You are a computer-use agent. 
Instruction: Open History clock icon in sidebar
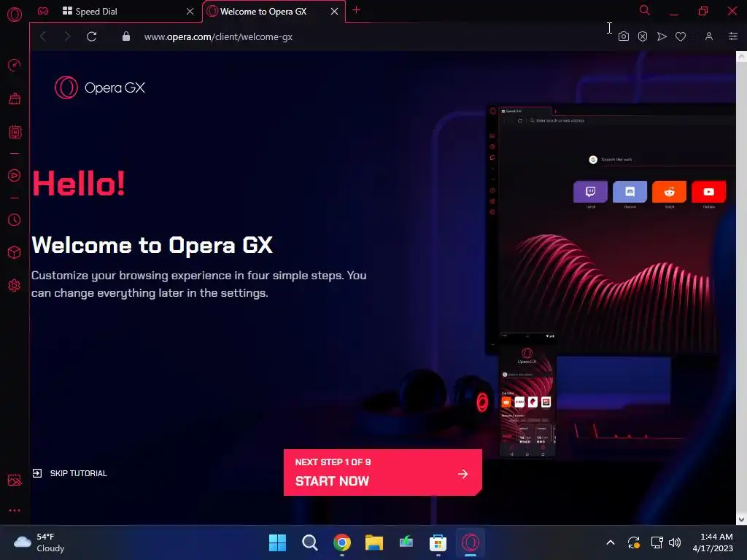pyautogui.click(x=15, y=220)
